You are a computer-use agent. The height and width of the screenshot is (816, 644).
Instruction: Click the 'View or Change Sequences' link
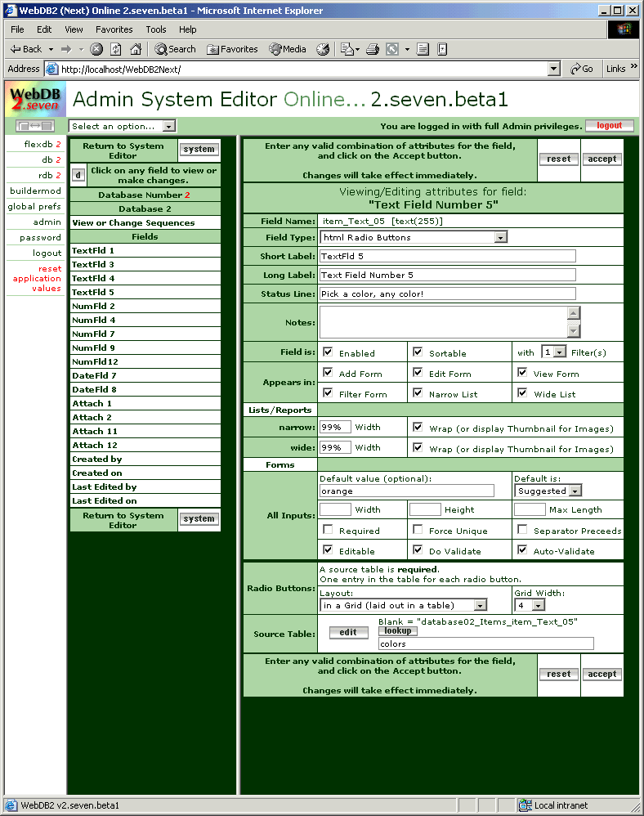click(x=133, y=222)
